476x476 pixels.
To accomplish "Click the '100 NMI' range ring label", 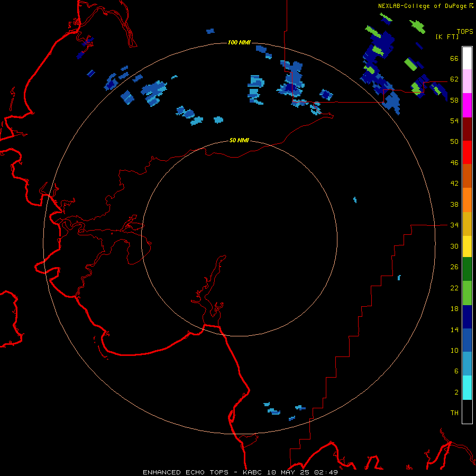I will point(239,42).
